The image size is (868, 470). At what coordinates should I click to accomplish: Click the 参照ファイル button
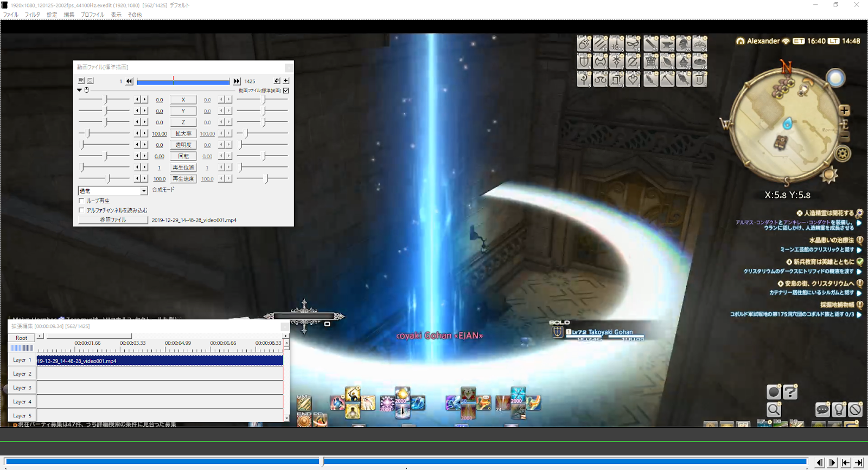113,220
